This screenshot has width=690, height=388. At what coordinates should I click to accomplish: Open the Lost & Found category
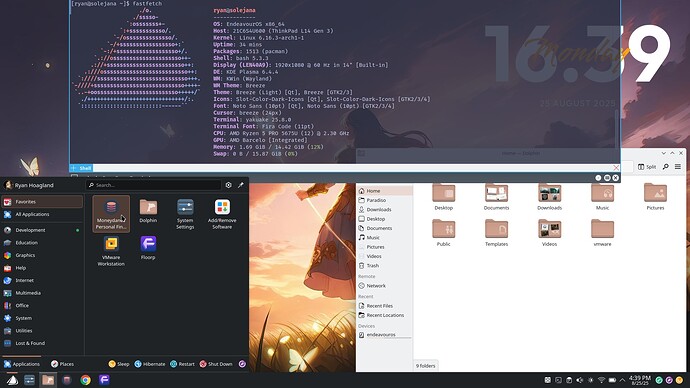(x=42, y=343)
